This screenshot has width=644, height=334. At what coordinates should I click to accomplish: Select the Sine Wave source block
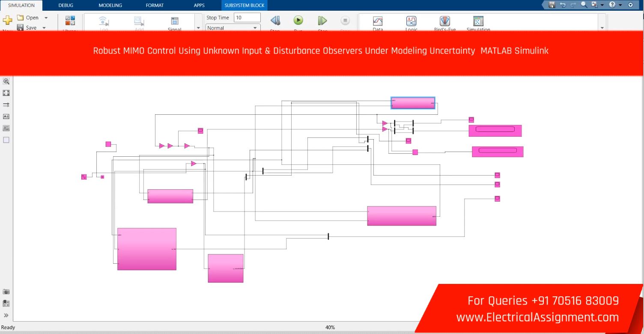click(84, 177)
